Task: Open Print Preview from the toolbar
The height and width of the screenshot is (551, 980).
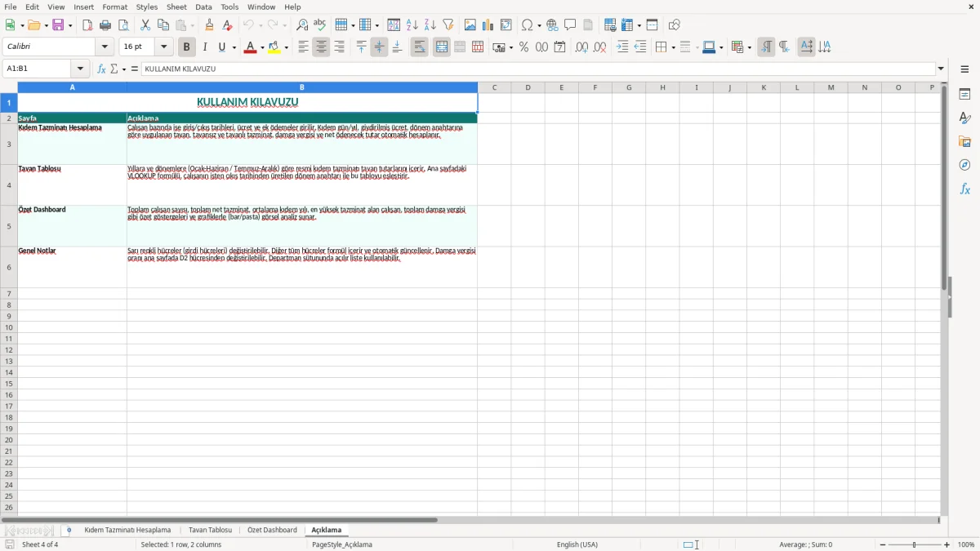Action: click(123, 25)
